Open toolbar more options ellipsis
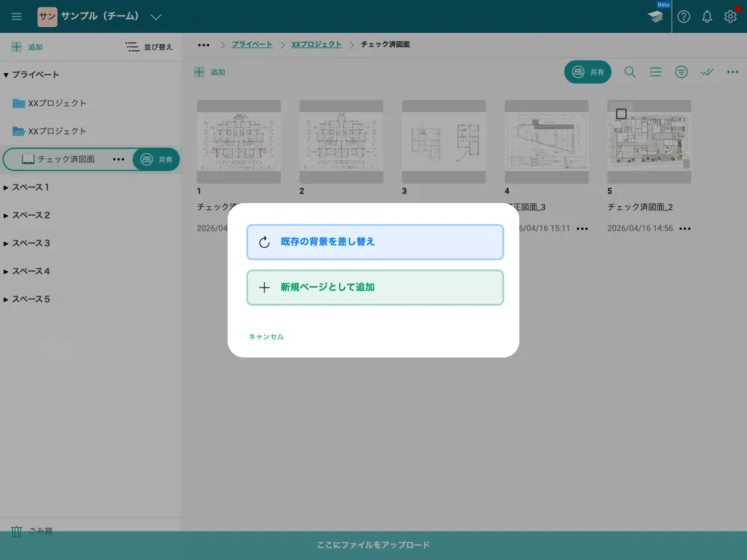Viewport: 747px width, 560px height. (733, 72)
